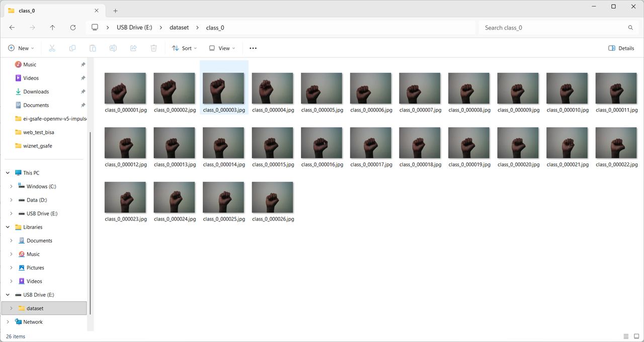This screenshot has width=644, height=342.
Task: Expand Data (D:) drive node
Action: [x=11, y=200]
